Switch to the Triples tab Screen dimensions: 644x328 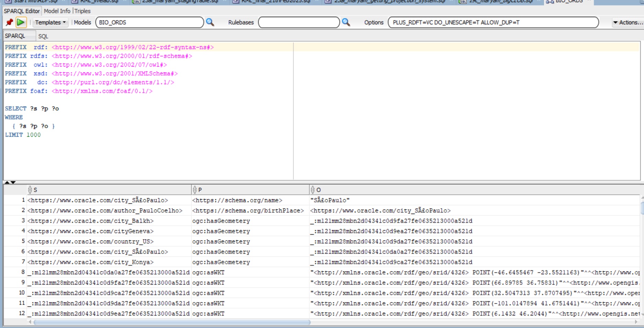pos(82,11)
